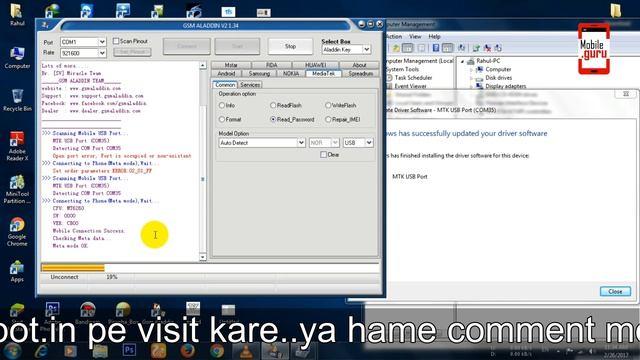Screen dimensions: 640x360
Task: Open VLC media player from taskbar
Action: click(247, 351)
